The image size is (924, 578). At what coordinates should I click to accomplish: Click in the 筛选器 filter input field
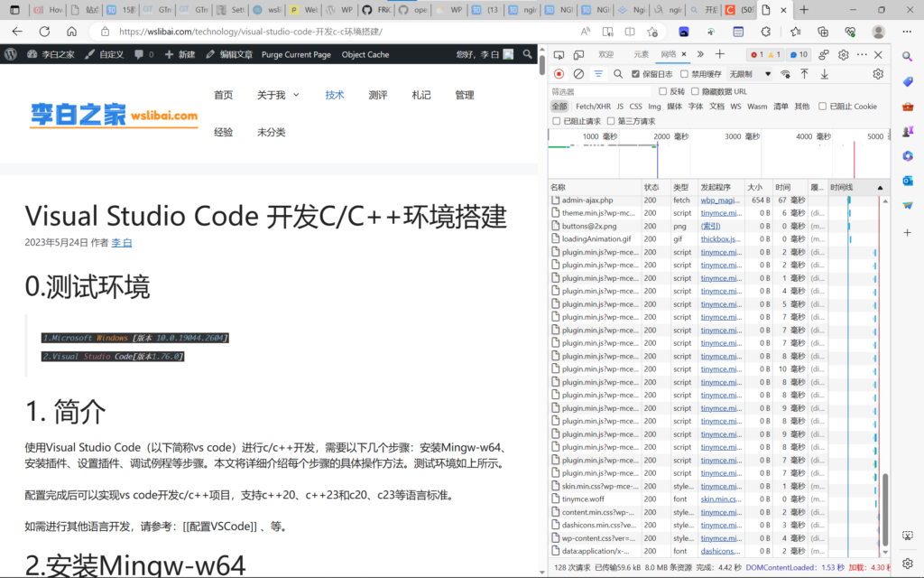600,91
